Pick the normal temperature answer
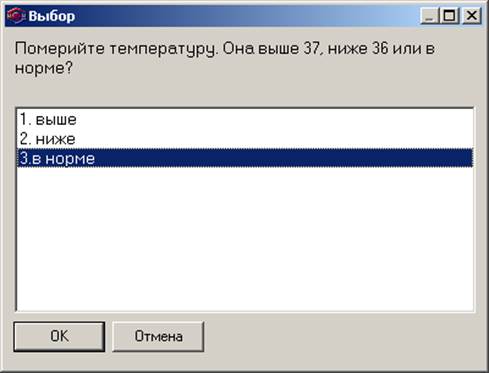Viewport: 489px width, 373px height. coord(245,158)
